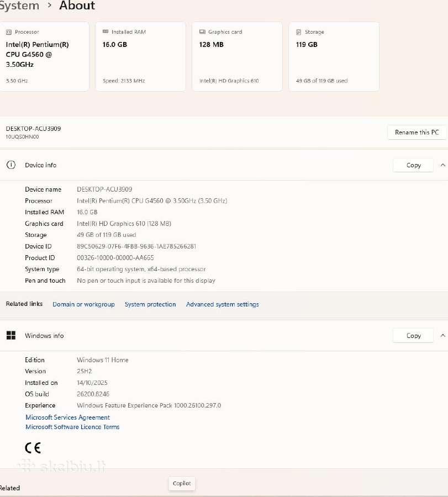
Task: Click Rename this PC button
Action: tap(417, 132)
